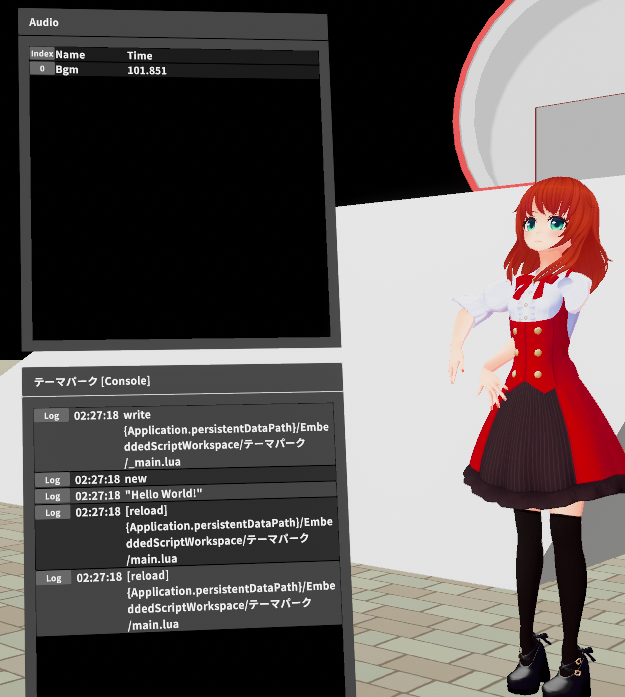625x697 pixels.
Task: Click the Time column header
Action: tap(140, 56)
